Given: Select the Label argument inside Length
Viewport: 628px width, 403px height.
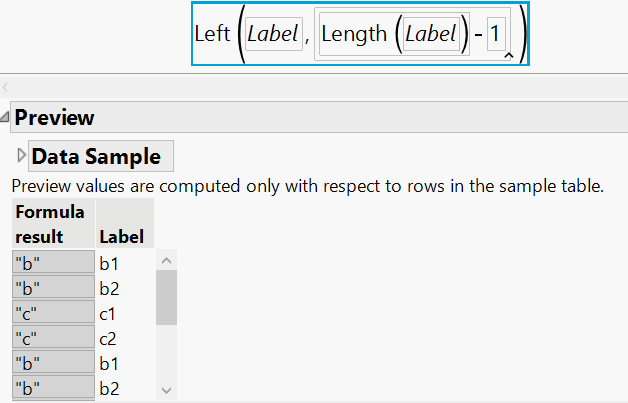Looking at the screenshot, I should point(431,34).
